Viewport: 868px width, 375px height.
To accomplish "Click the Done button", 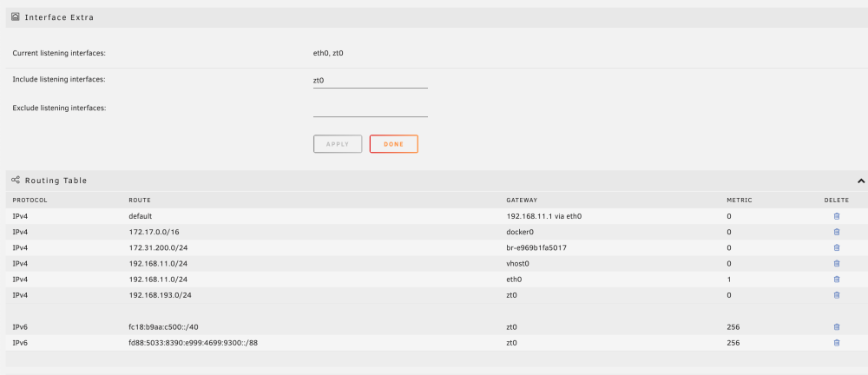I will pos(393,144).
